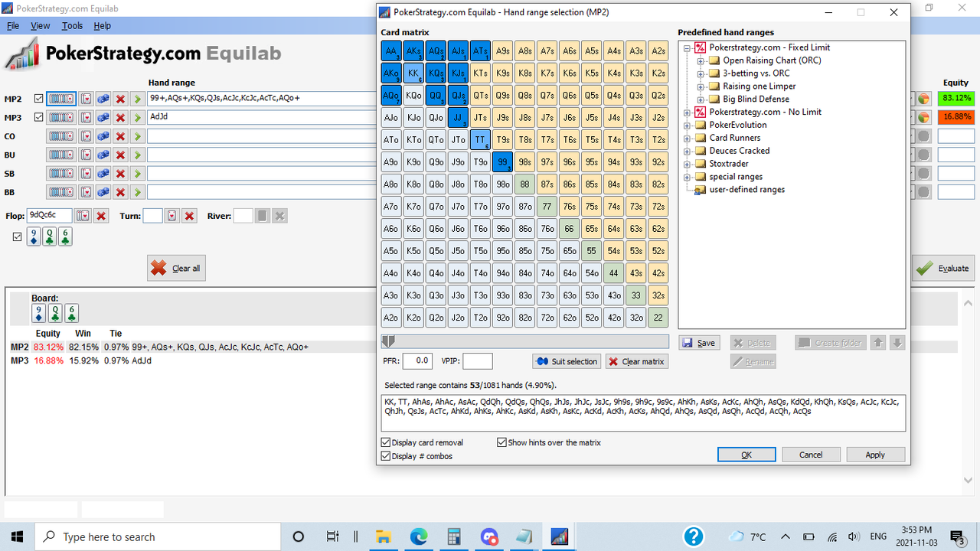Open the File menu

[13, 25]
